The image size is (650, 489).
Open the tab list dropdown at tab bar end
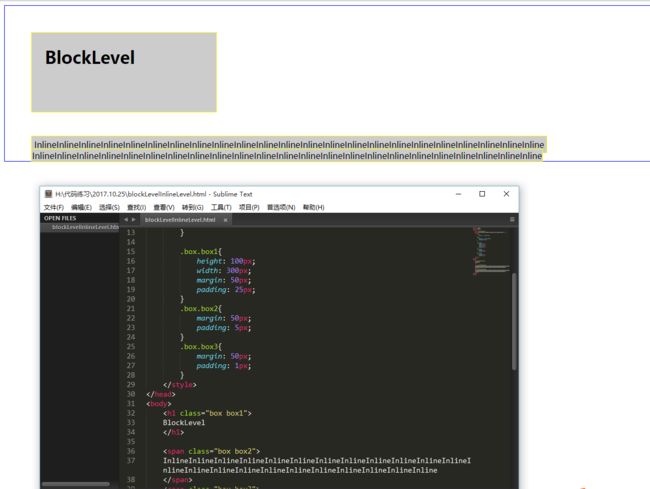pyautogui.click(x=512, y=220)
